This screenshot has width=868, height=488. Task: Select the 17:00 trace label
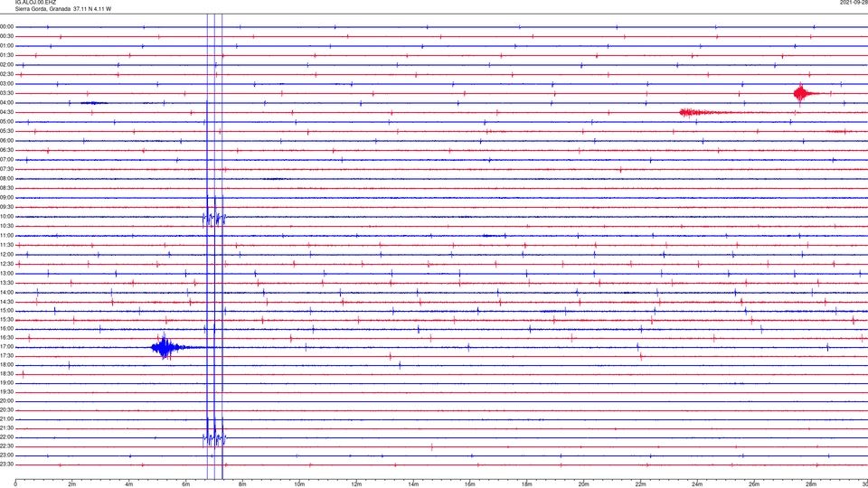pyautogui.click(x=7, y=347)
